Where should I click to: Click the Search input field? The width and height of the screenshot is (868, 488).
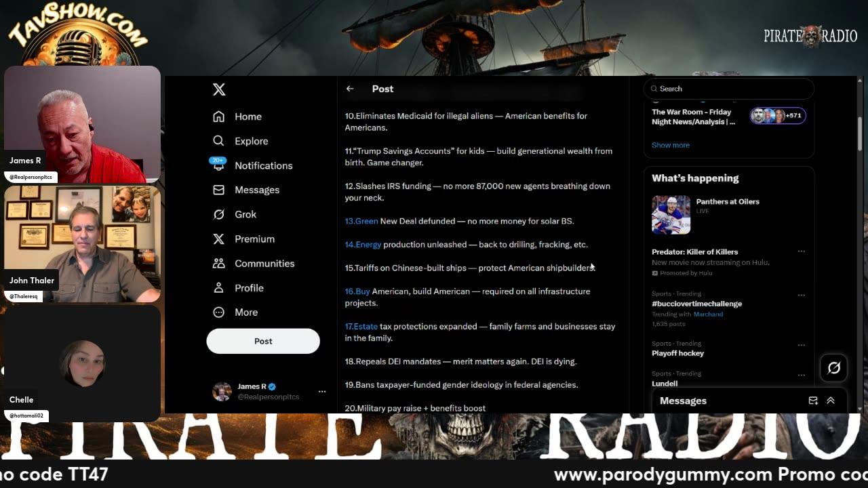pyautogui.click(x=729, y=89)
